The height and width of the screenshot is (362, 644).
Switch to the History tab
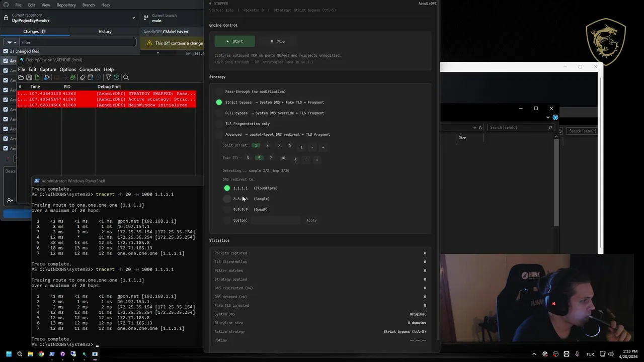105,31
